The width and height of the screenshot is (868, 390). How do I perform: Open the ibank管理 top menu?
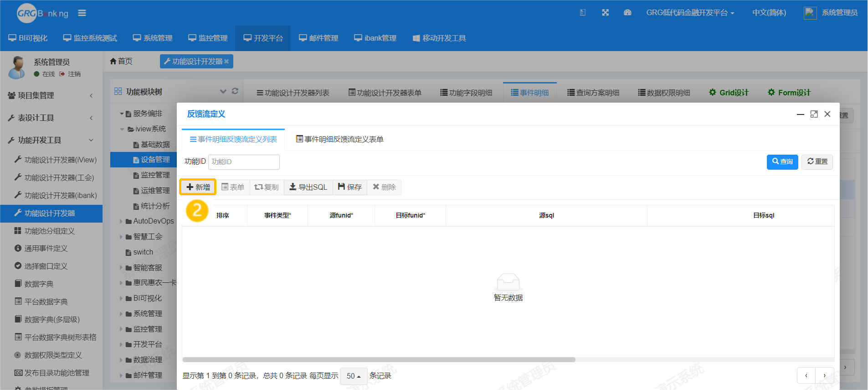coord(375,38)
